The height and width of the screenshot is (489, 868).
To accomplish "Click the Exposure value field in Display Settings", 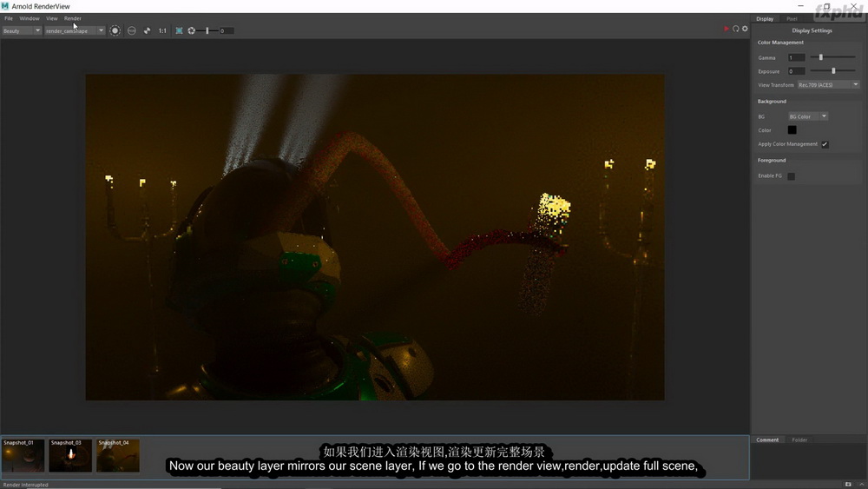I will [x=797, y=71].
